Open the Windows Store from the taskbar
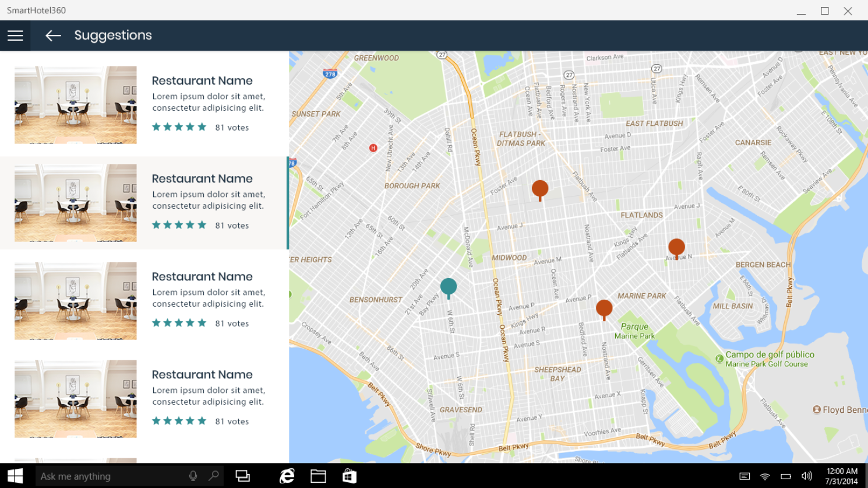This screenshot has width=868, height=488. click(x=350, y=476)
